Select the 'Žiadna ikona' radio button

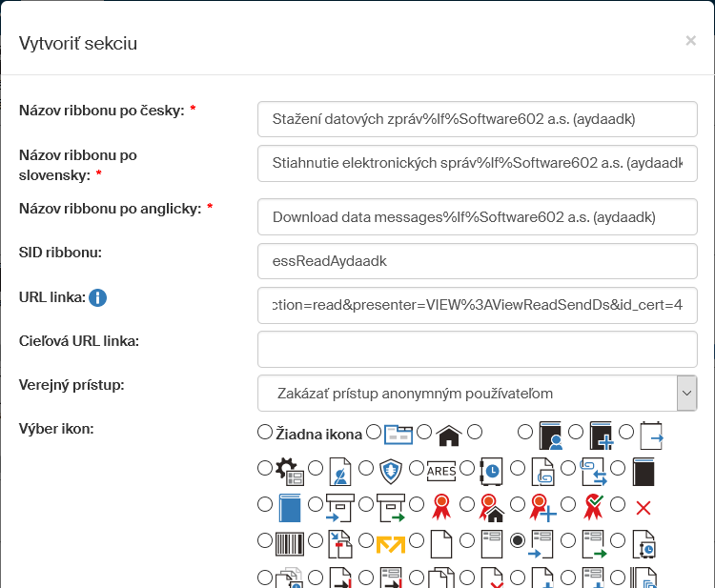pos(265,433)
